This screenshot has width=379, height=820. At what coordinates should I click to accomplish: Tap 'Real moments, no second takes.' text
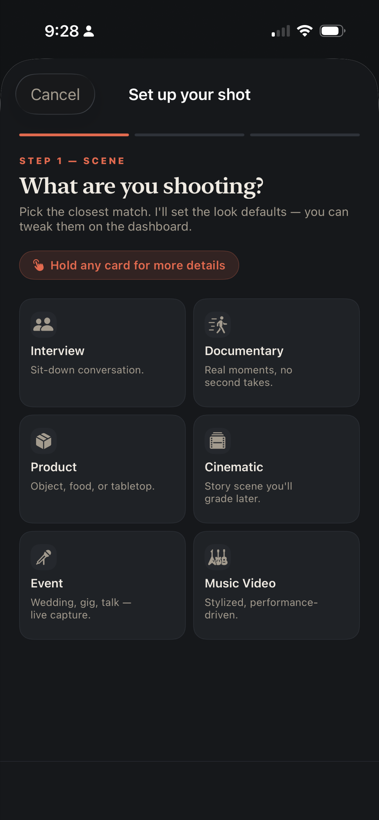click(x=248, y=377)
